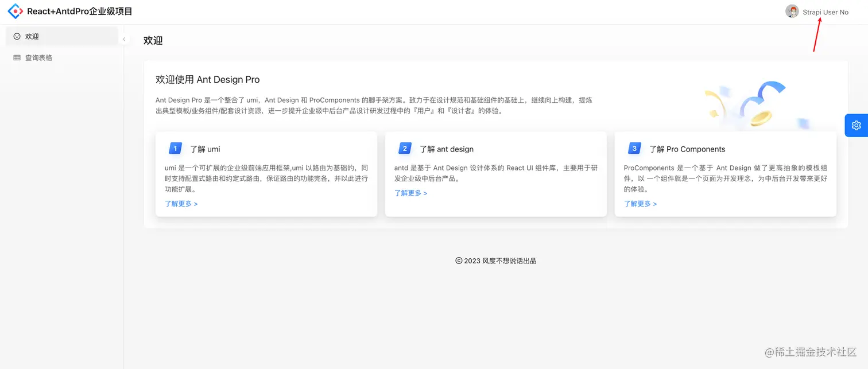Click the 了解 umi card heading
The height and width of the screenshot is (369, 868).
tap(205, 149)
